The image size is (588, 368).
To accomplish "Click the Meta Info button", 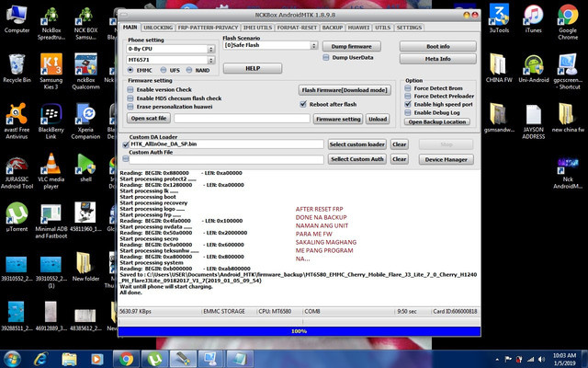I will click(x=437, y=59).
